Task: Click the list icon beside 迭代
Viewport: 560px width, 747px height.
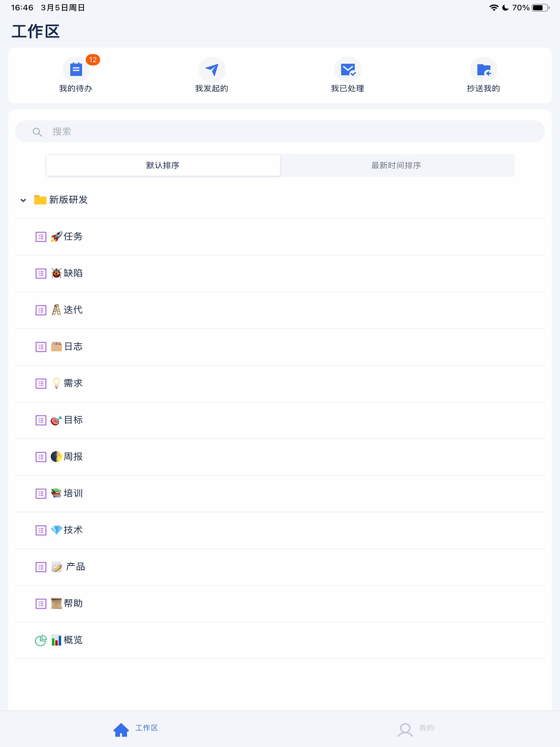Action: 41,310
